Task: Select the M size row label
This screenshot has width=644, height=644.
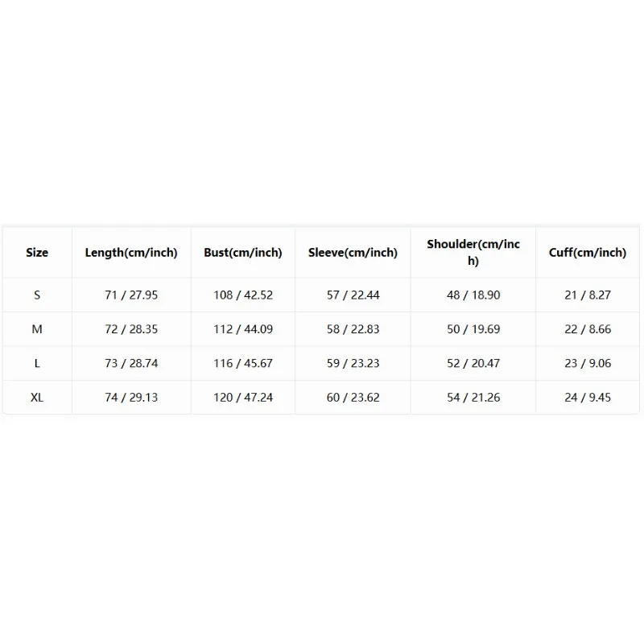Action: (x=37, y=329)
